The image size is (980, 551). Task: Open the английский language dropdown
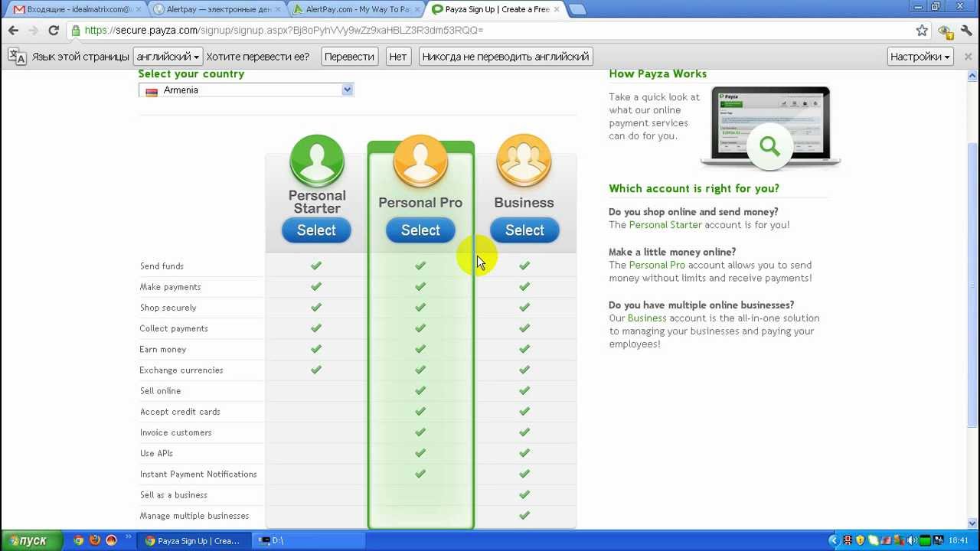click(x=168, y=57)
